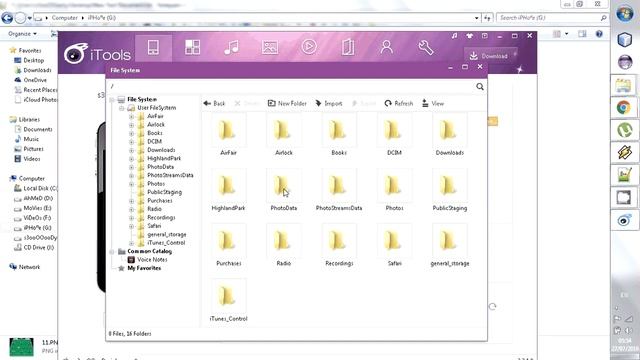Expand the PhotoData tree node
640x360 pixels.
coord(131,167)
